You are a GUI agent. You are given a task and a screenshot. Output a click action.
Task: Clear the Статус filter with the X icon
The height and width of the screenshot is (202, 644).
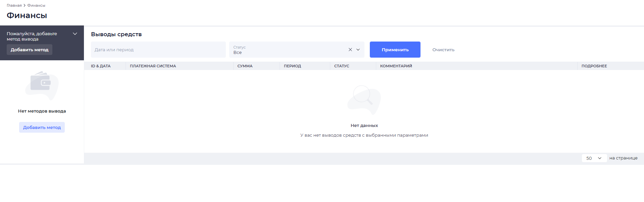(350, 50)
